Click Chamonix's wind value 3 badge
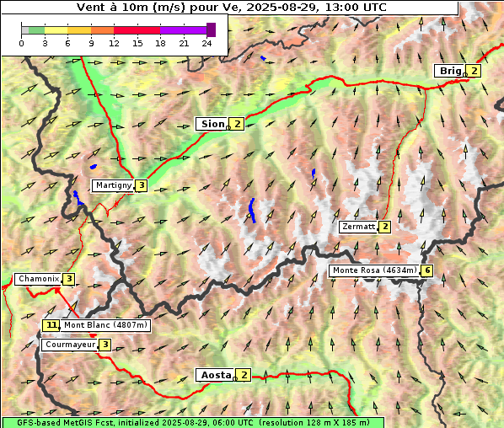Screen dimensions: 504x428 (x=69, y=279)
